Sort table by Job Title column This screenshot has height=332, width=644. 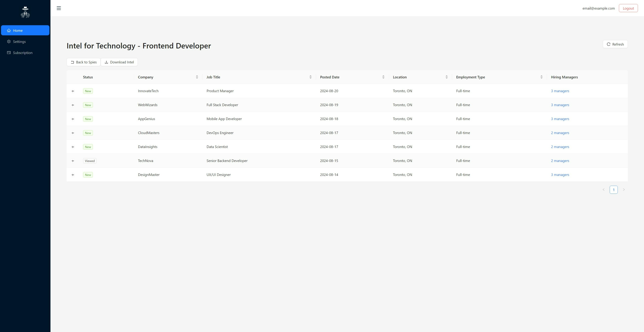pyautogui.click(x=259, y=77)
